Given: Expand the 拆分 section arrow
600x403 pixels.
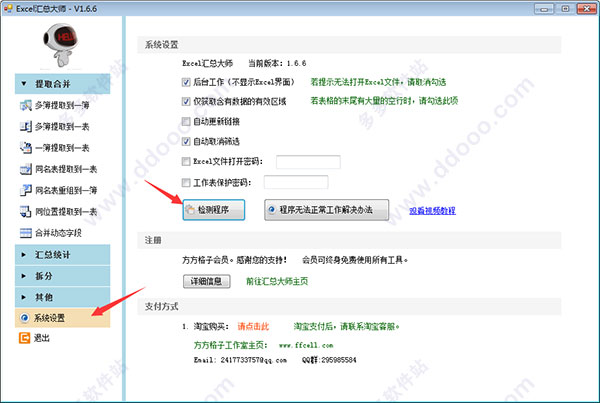Looking at the screenshot, I should (24, 276).
